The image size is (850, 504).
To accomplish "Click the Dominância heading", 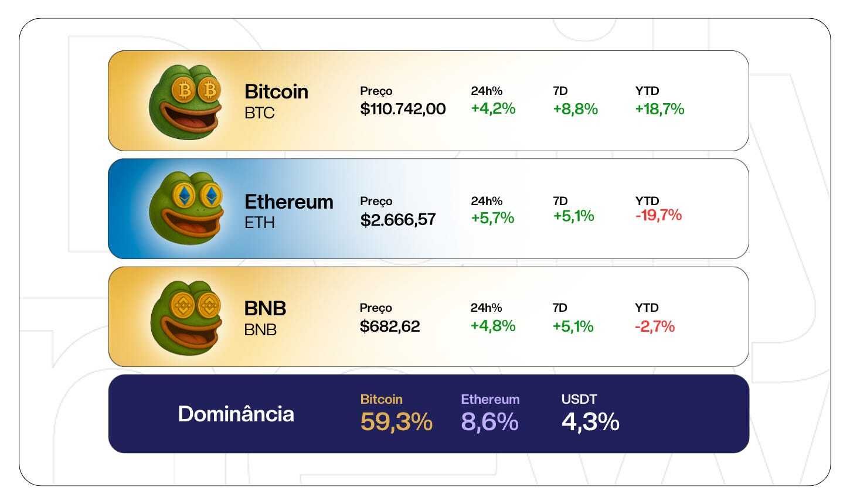I will [x=236, y=414].
